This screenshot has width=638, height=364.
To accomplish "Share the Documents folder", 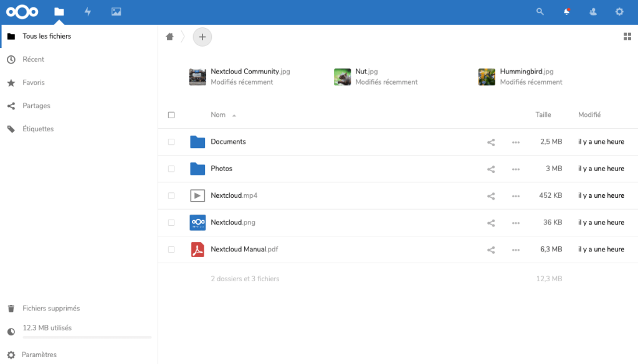I will coord(491,142).
